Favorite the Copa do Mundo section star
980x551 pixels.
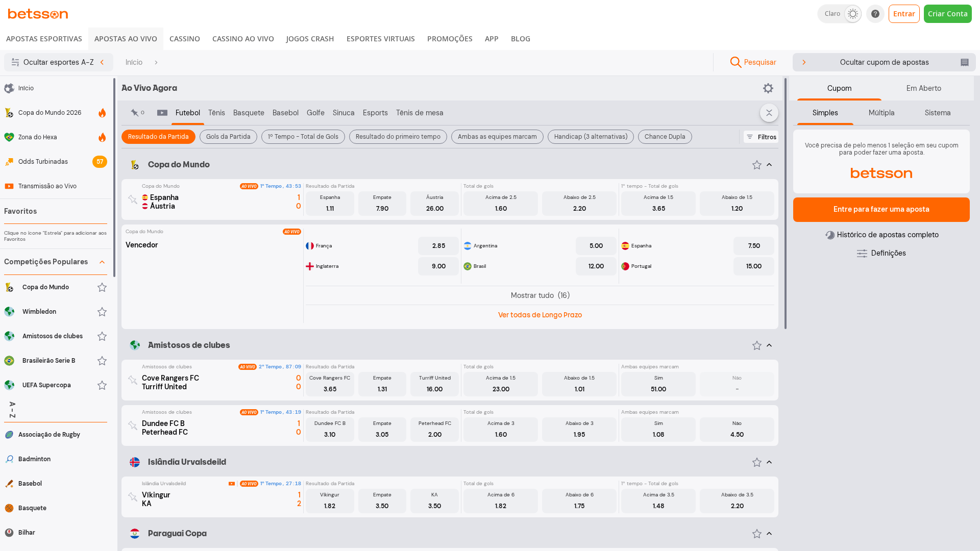coord(757,165)
